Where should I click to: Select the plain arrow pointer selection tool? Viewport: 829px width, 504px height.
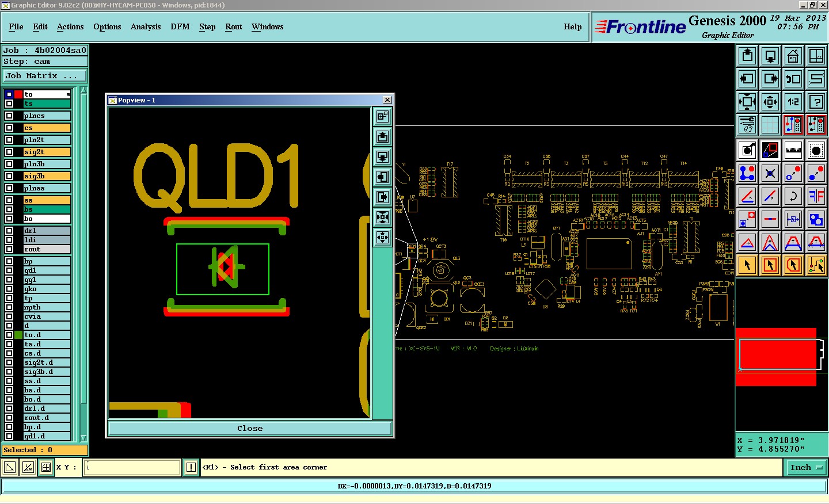pyautogui.click(x=747, y=265)
